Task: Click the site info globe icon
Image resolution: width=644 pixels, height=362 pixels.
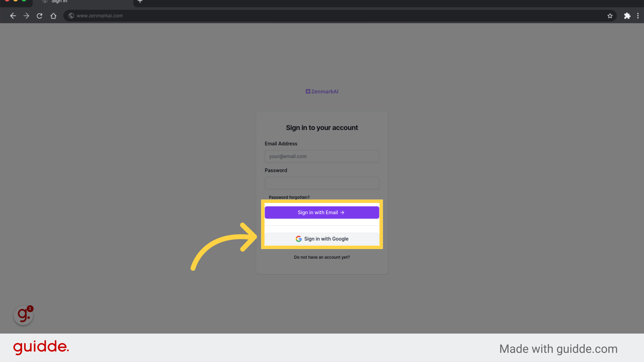Action: pyautogui.click(x=71, y=16)
